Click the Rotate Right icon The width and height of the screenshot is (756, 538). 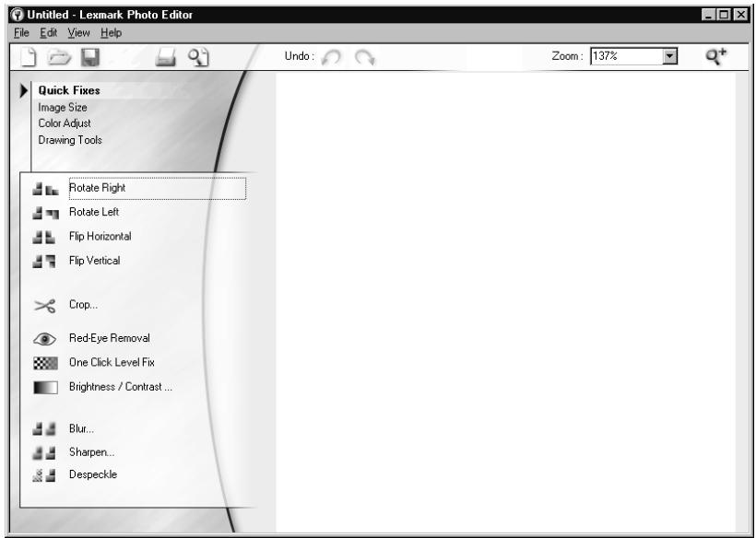point(45,189)
